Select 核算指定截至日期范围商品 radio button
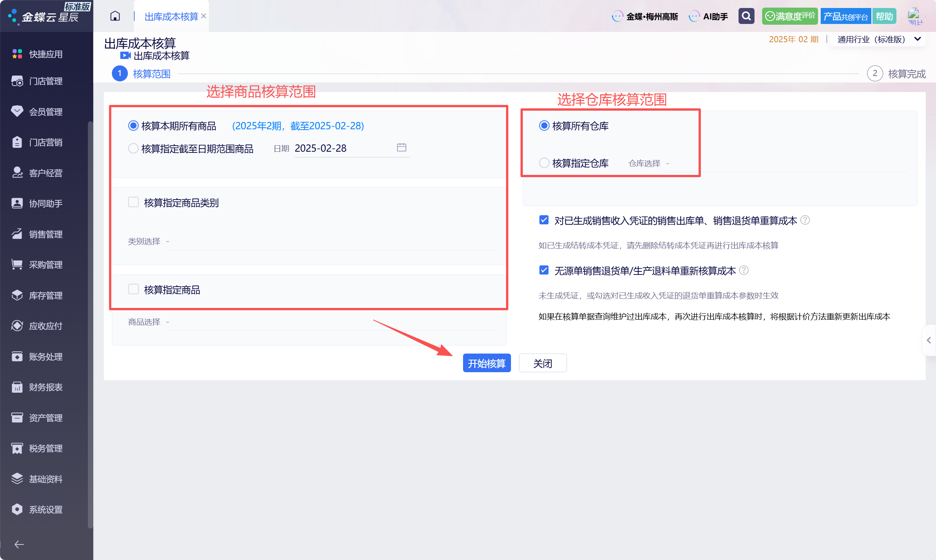The image size is (936, 560). pyautogui.click(x=133, y=148)
